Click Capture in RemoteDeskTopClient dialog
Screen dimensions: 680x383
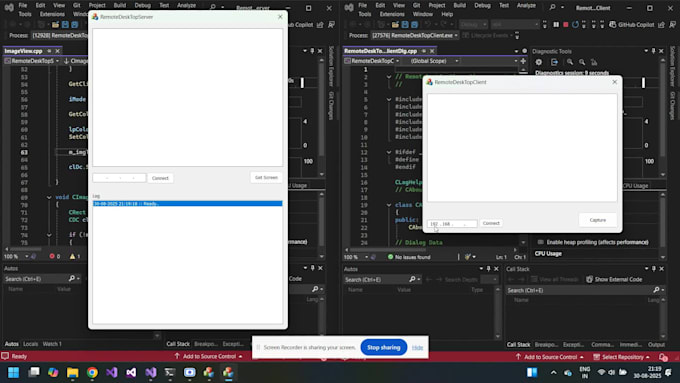598,220
